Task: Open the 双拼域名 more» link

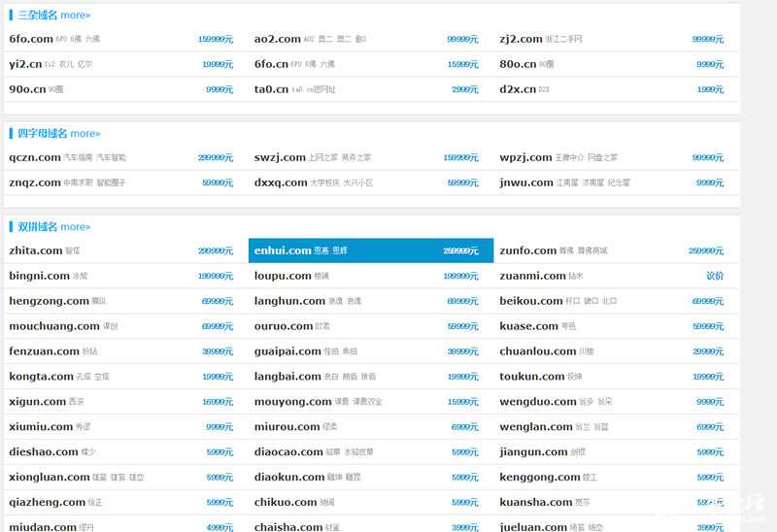Action: click(75, 227)
